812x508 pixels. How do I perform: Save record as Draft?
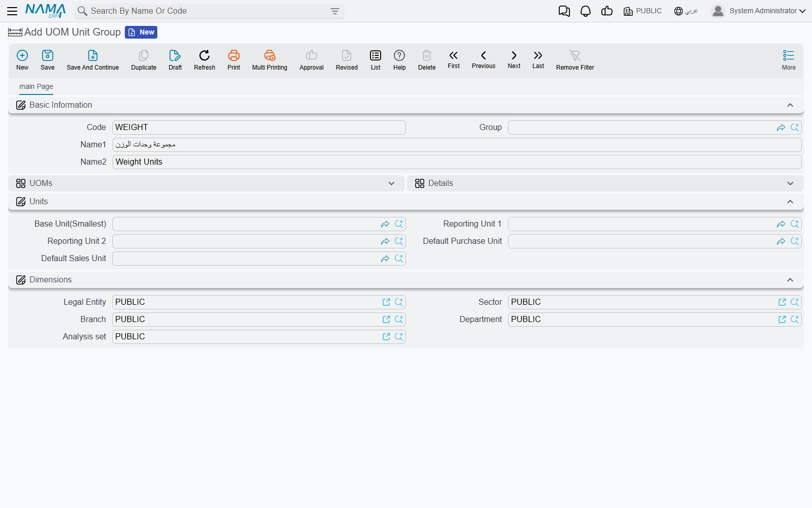click(x=175, y=60)
